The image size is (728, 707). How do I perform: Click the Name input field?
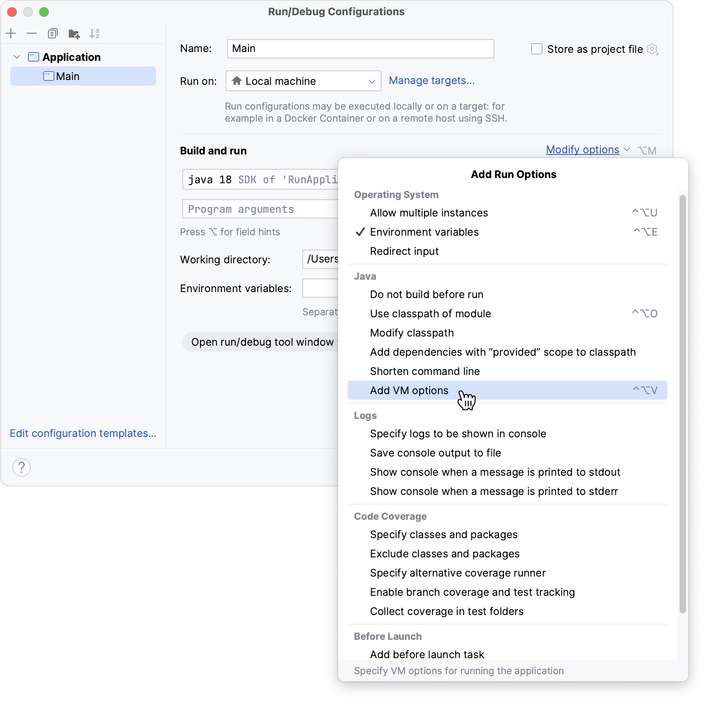coord(360,49)
